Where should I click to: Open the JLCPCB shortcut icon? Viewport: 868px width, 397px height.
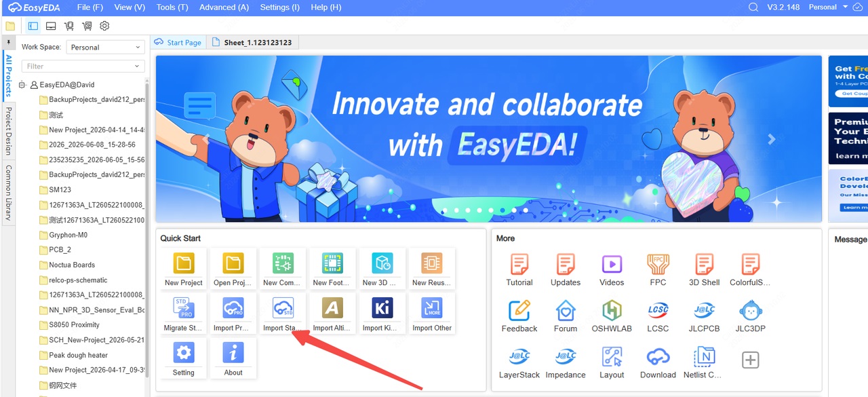click(704, 316)
